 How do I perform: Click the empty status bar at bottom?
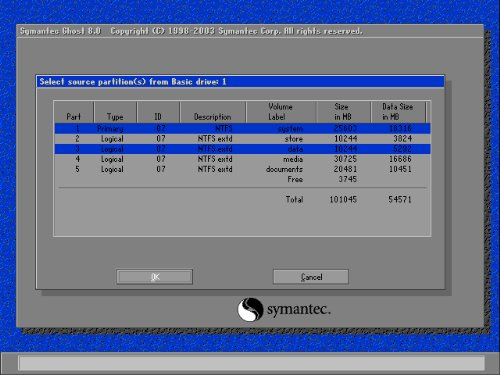(252, 363)
